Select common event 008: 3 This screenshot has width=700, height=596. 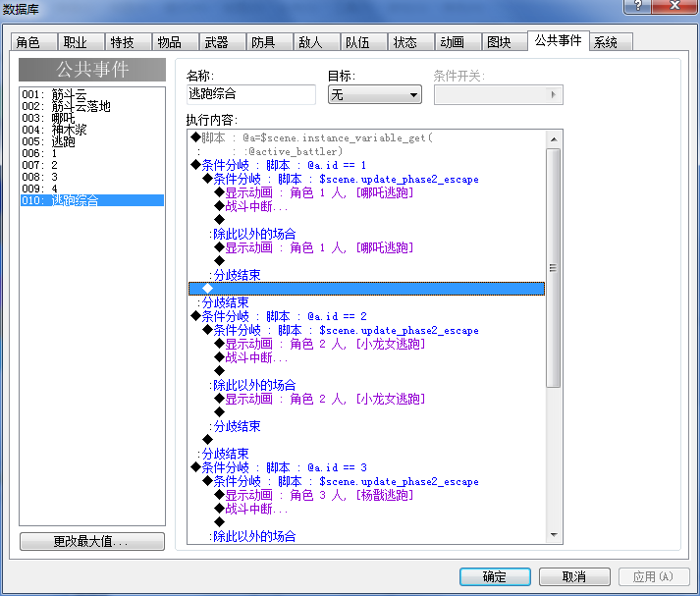coord(92,177)
